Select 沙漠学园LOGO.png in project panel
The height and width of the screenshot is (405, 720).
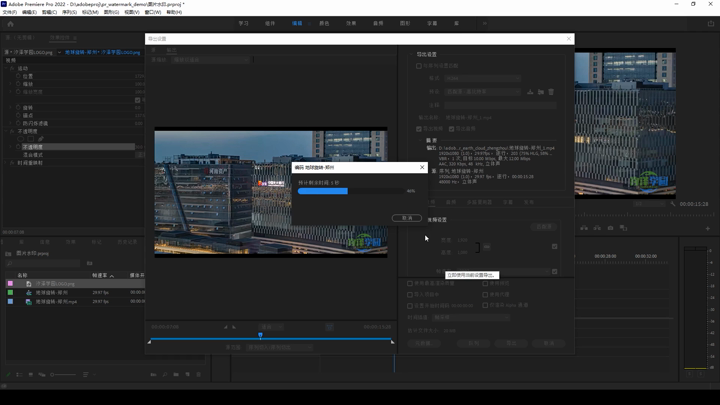click(x=55, y=283)
